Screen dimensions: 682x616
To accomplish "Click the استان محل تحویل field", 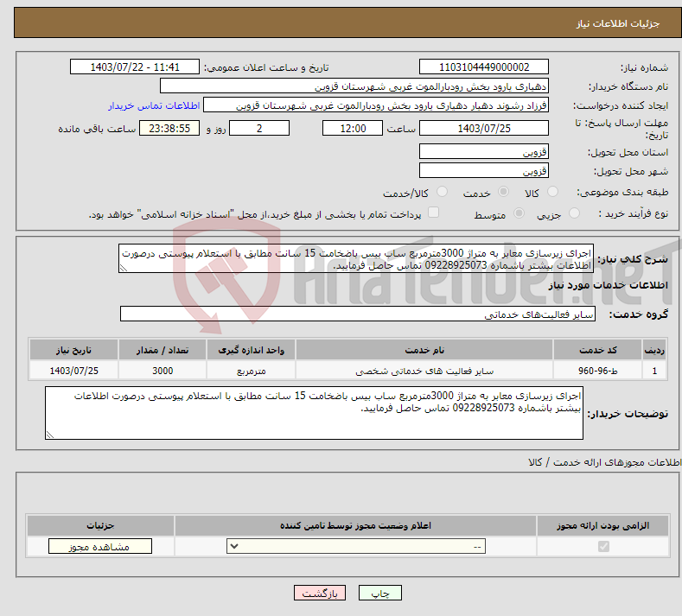I will (484, 152).
